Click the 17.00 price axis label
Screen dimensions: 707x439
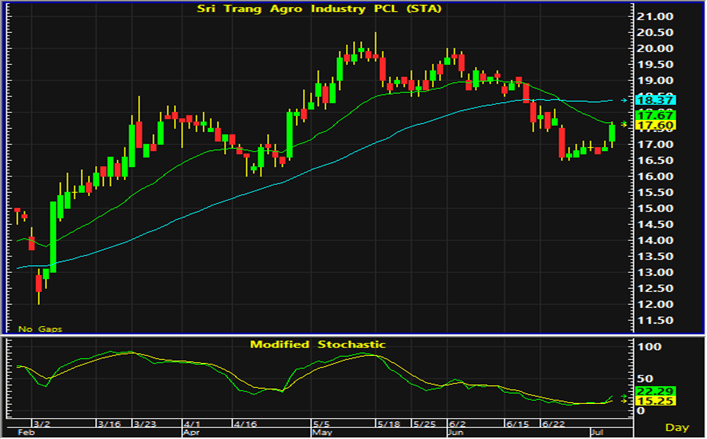click(654, 145)
